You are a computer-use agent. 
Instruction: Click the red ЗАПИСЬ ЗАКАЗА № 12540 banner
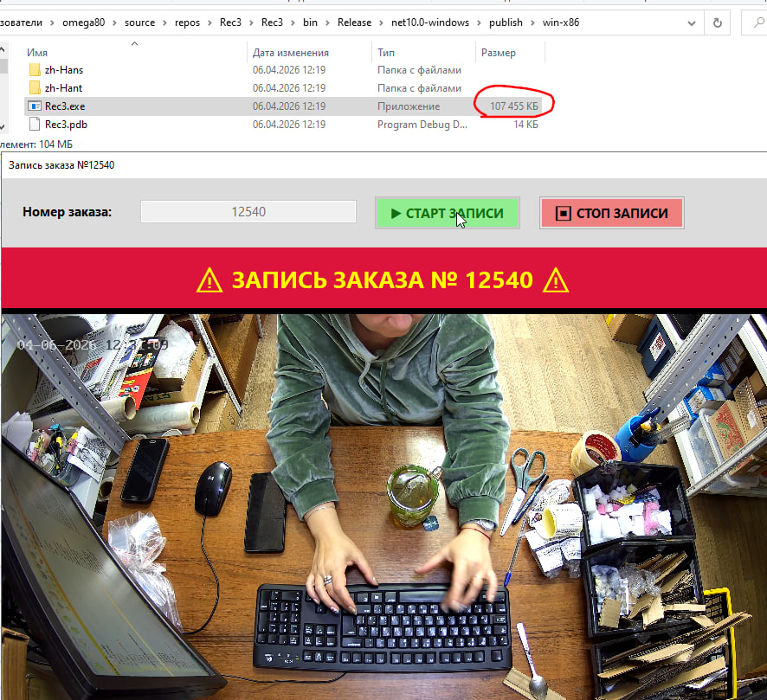383,279
